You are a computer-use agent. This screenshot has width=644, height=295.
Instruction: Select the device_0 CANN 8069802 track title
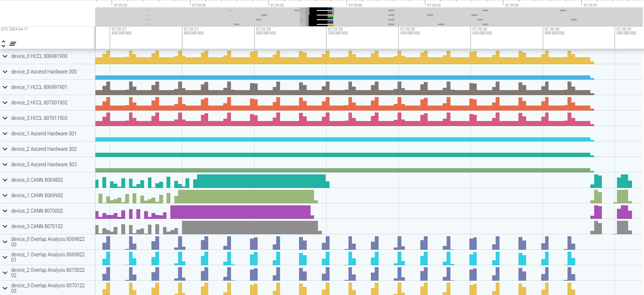click(x=37, y=180)
